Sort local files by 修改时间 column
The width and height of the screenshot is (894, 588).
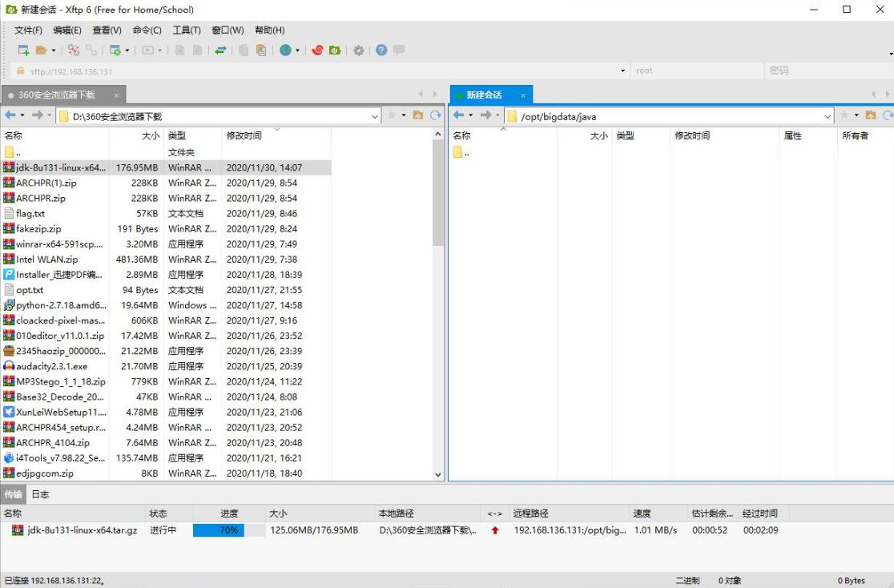(x=244, y=136)
